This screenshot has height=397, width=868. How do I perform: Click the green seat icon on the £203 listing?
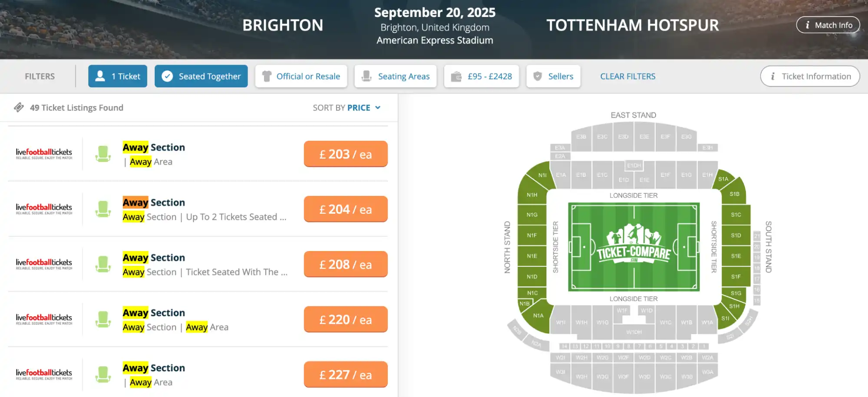(x=103, y=154)
